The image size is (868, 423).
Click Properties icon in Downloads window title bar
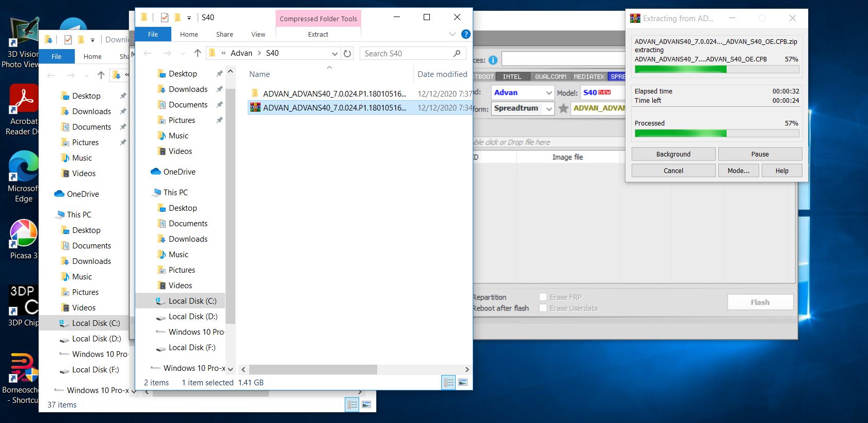68,40
